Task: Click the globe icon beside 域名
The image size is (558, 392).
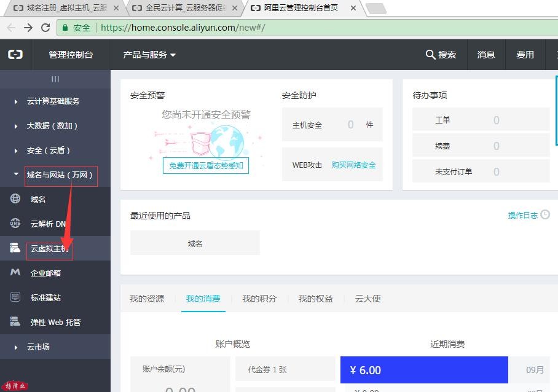Action: pyautogui.click(x=15, y=198)
